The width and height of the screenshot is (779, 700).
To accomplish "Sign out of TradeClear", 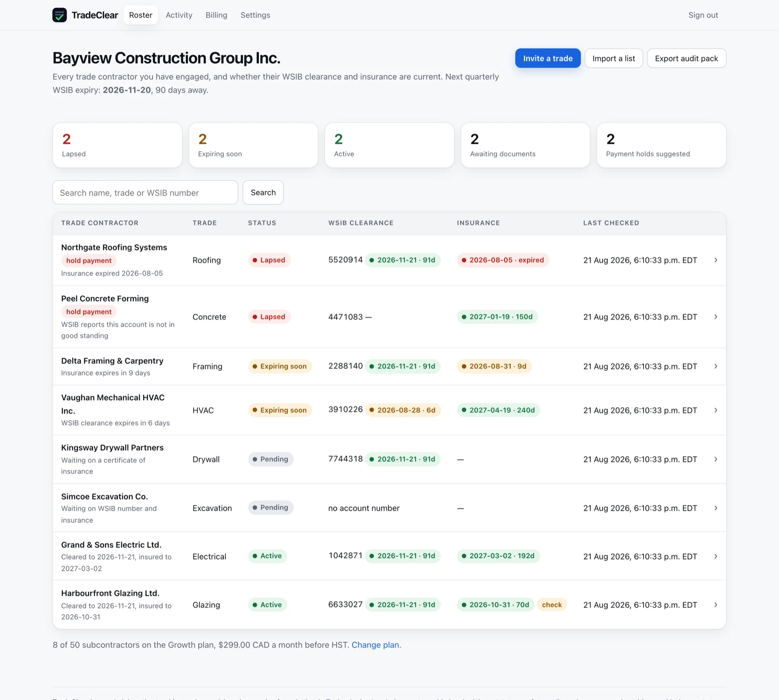I will coord(703,15).
